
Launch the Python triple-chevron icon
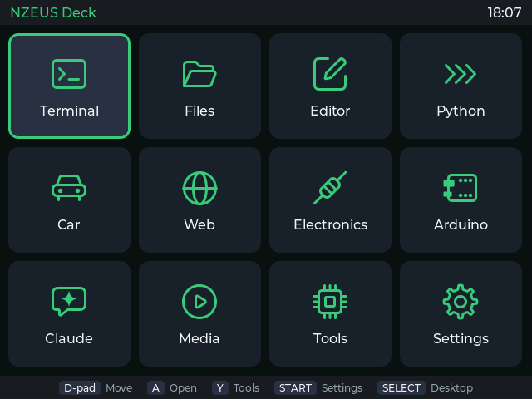click(461, 74)
